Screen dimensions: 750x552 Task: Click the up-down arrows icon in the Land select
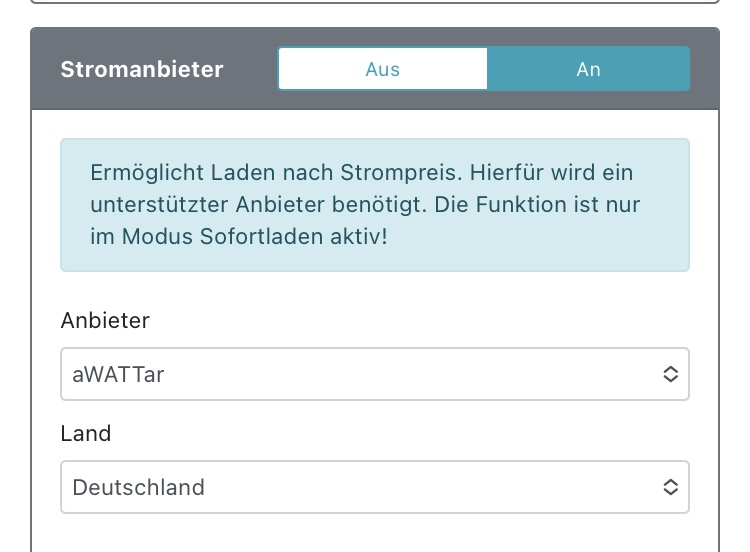[671, 487]
